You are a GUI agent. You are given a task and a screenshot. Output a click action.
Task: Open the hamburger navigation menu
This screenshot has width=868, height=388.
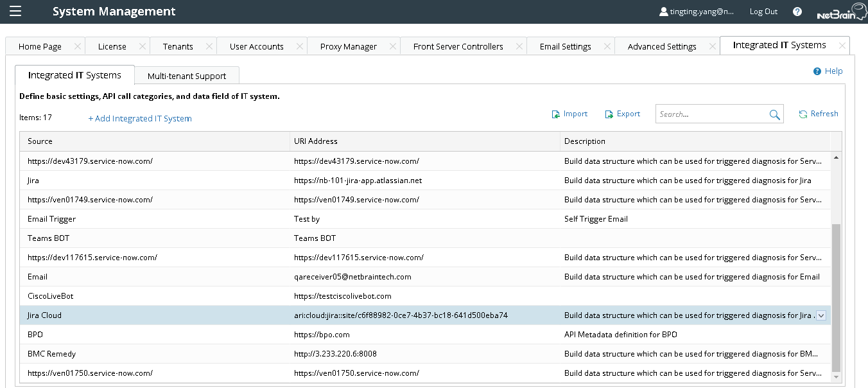coord(15,11)
